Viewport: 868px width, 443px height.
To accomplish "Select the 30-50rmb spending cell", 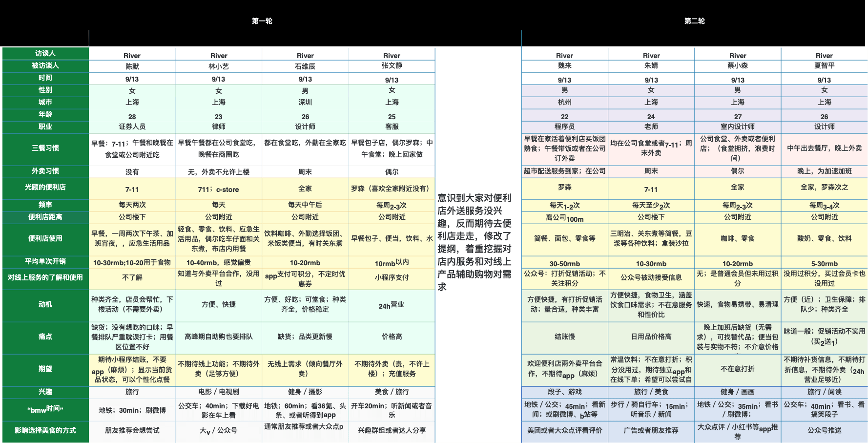I will [x=565, y=263].
